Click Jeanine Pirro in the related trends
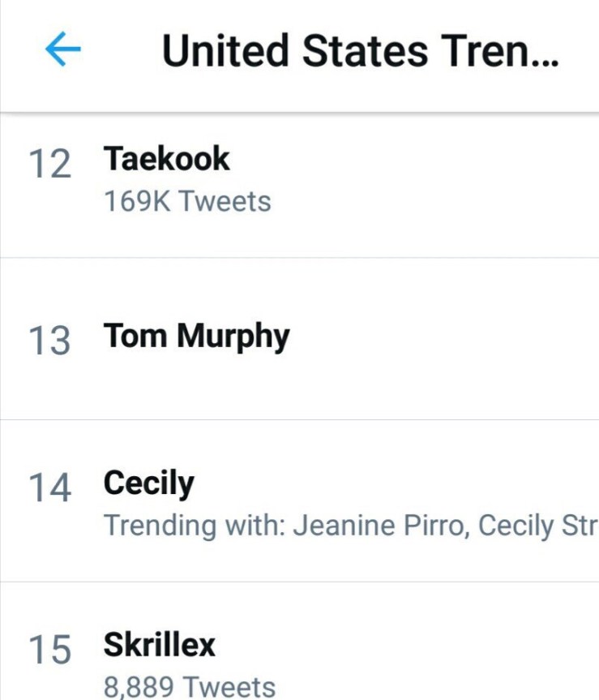This screenshot has width=599, height=700. (378, 526)
